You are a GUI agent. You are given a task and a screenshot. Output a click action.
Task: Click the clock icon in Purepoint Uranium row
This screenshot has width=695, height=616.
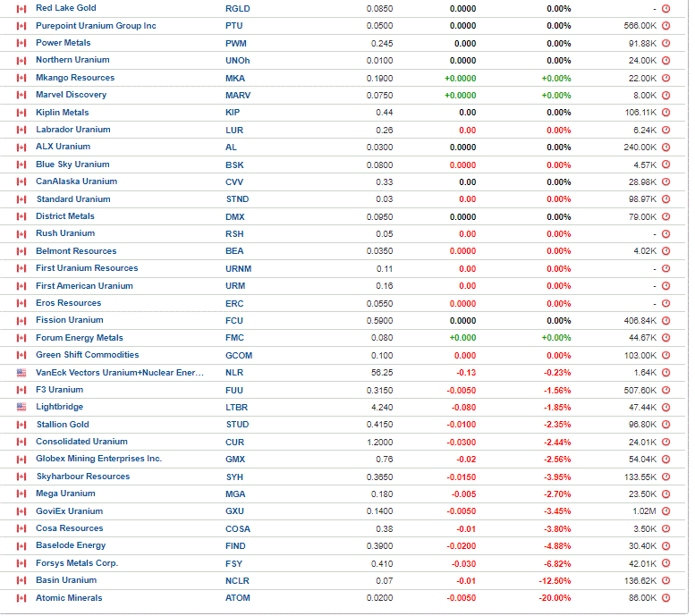click(665, 26)
